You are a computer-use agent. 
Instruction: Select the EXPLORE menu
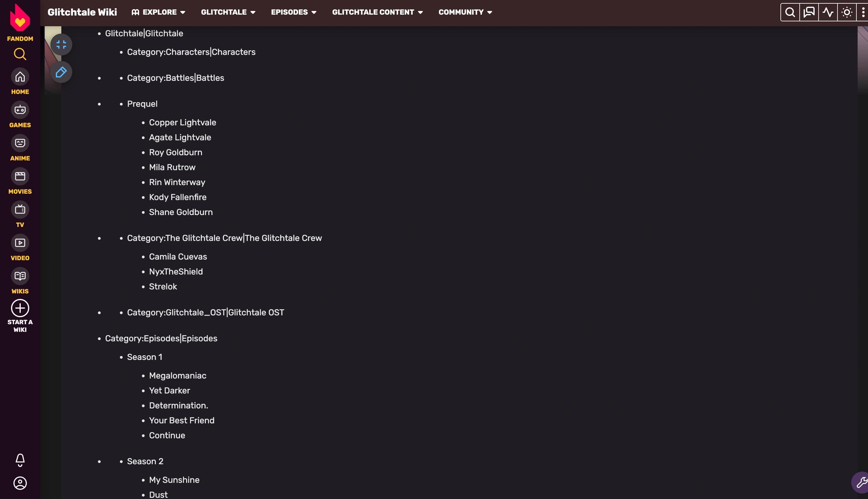158,12
